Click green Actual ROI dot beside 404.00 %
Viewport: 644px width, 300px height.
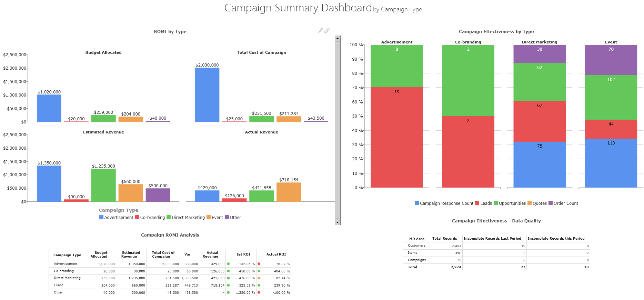coord(259,271)
